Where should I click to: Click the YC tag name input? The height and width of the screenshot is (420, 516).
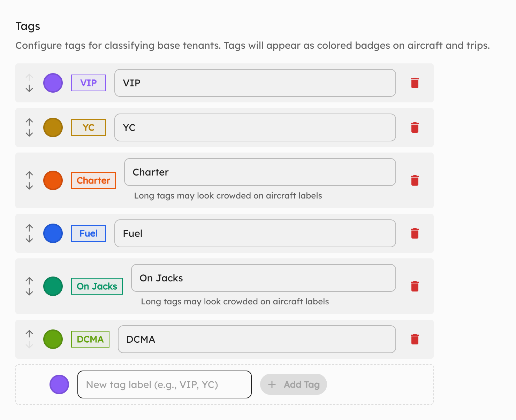click(x=255, y=127)
